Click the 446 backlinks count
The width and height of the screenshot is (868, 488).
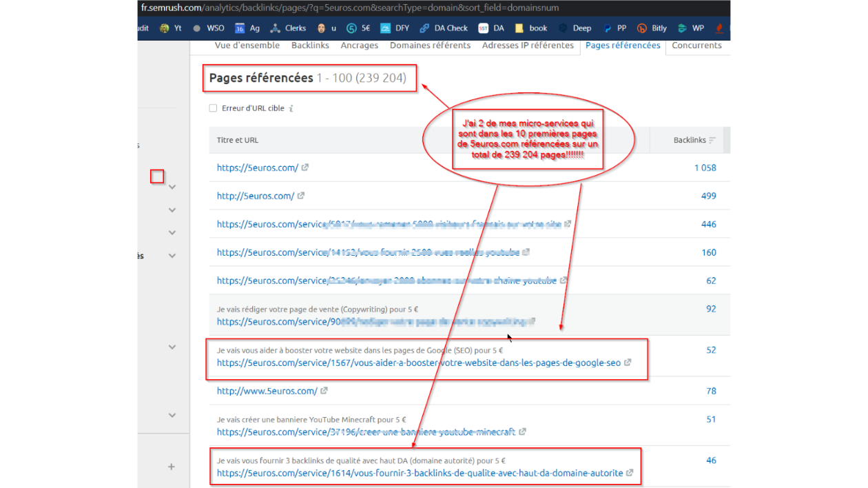709,224
